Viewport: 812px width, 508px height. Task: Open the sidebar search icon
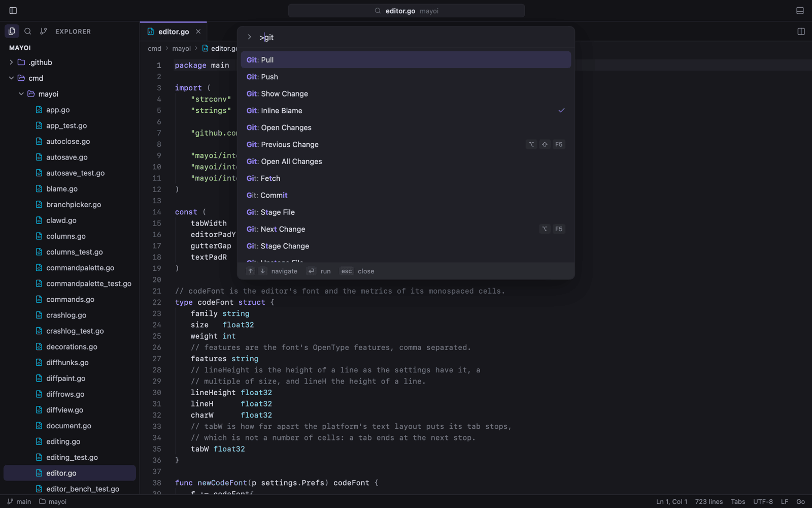pyautogui.click(x=28, y=31)
